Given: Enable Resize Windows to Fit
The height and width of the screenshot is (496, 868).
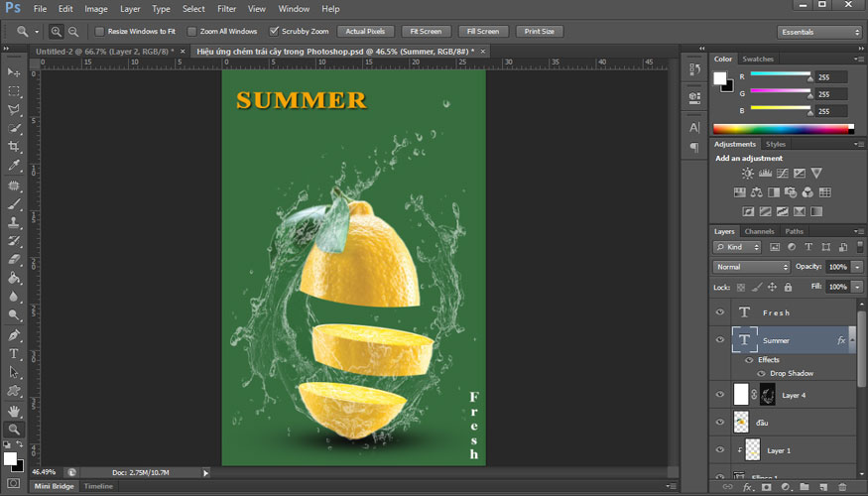Looking at the screenshot, I should 99,32.
